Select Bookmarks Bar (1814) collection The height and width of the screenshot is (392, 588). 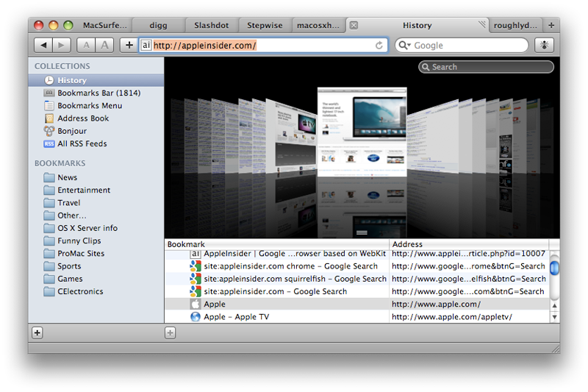coord(96,93)
